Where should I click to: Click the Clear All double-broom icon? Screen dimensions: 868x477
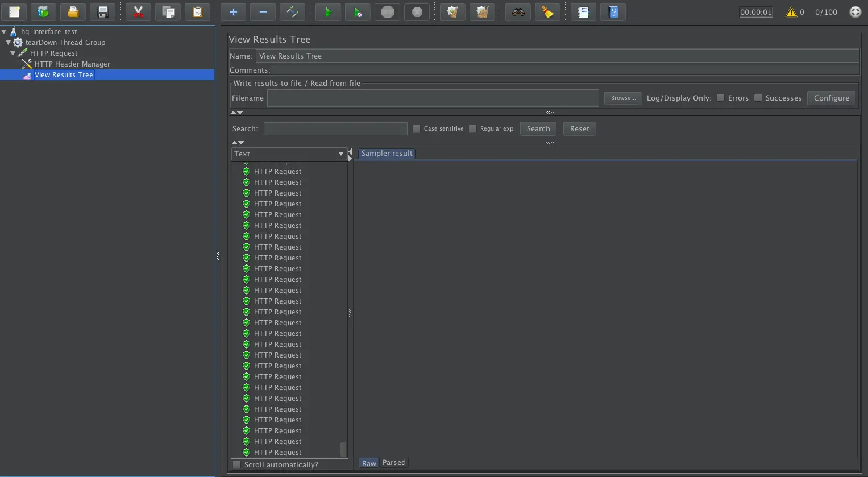click(482, 12)
